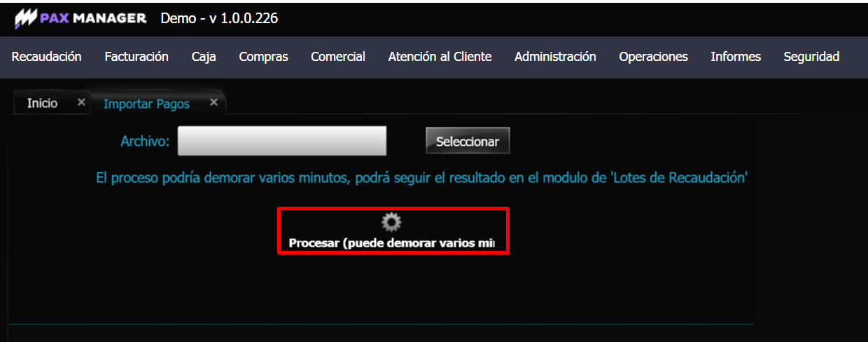Viewport: 868px width, 342px height.
Task: Click the gear icon to process payments
Action: (x=391, y=222)
